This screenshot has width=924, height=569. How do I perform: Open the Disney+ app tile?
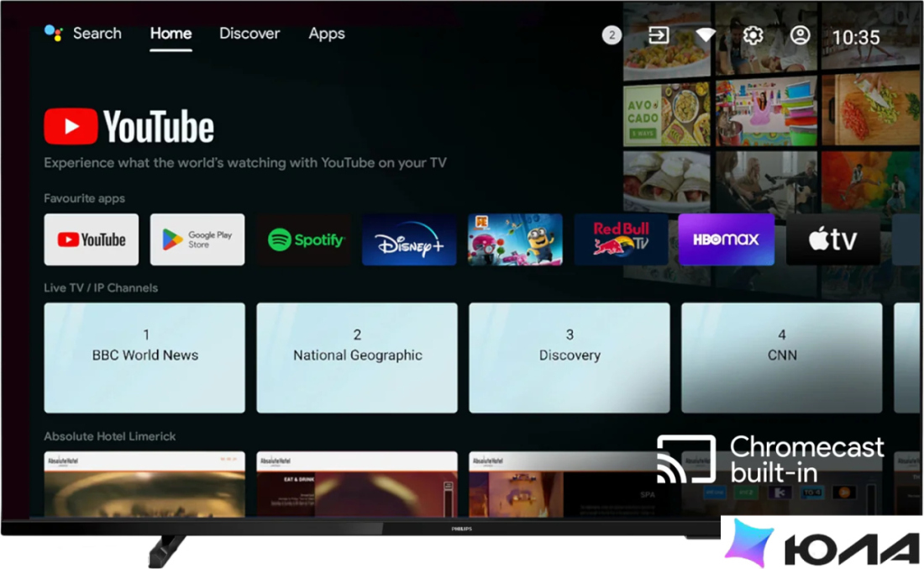(410, 240)
